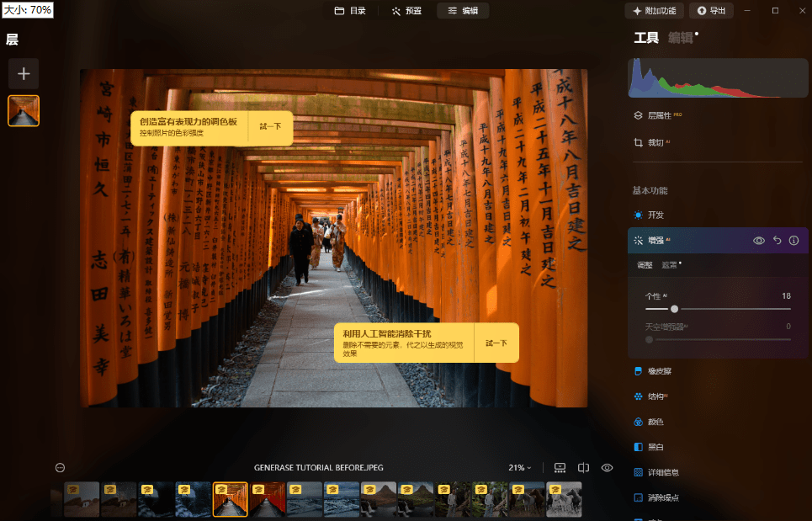Open the Structure (结构) AI tool
Image resolution: width=812 pixels, height=521 pixels.
click(x=656, y=396)
